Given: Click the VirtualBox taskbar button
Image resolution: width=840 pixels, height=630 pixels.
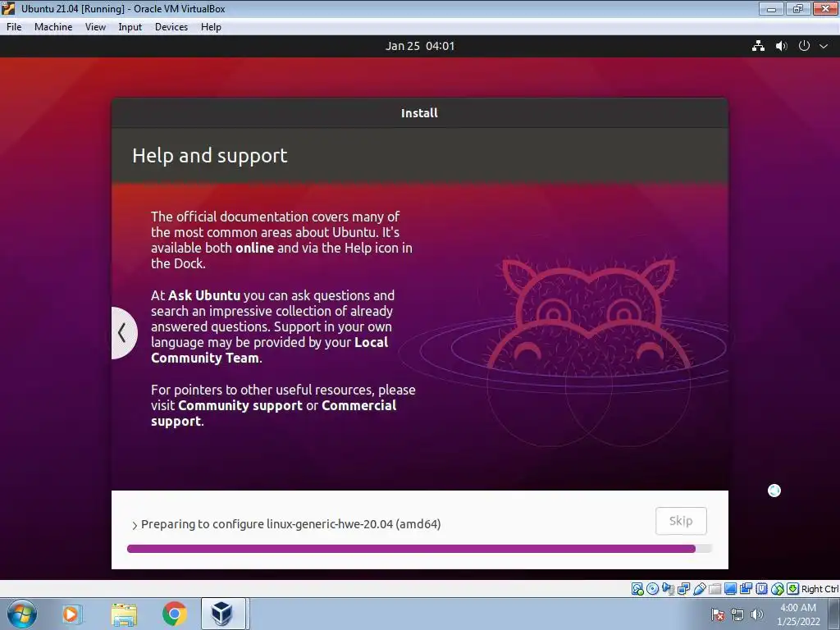Looking at the screenshot, I should (223, 614).
